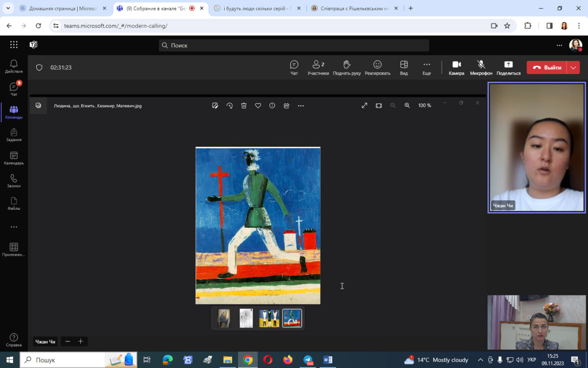The image size is (588, 368).
Task: Click the Поделиться share screen icon
Action: (x=508, y=67)
